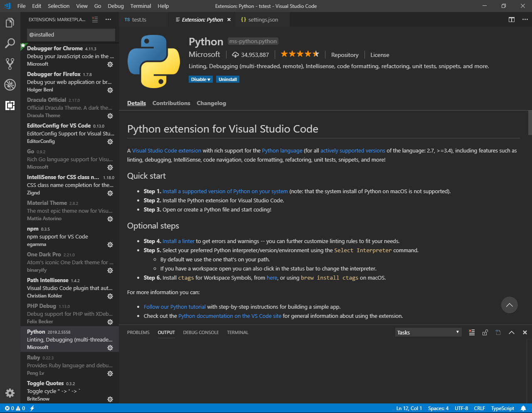Open the Manage gear in activity bar
This screenshot has height=413, width=532.
[x=10, y=393]
